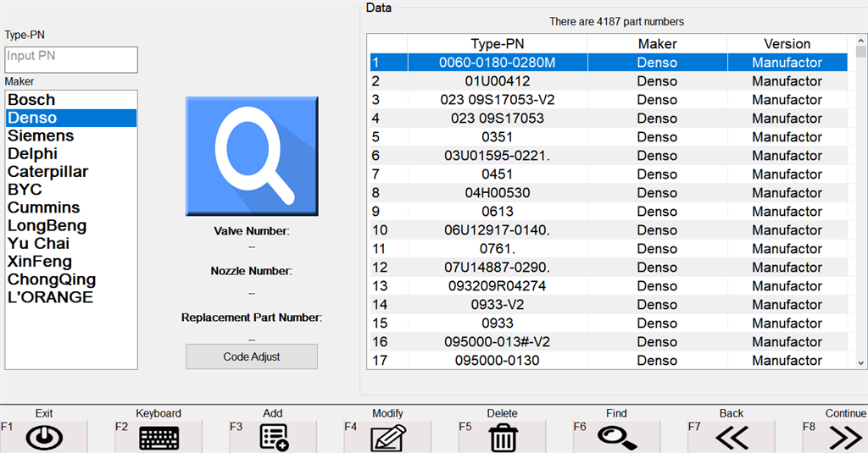Go Back with the double-left arrow icon
Image resolution: width=868 pixels, height=453 pixels.
[731, 437]
